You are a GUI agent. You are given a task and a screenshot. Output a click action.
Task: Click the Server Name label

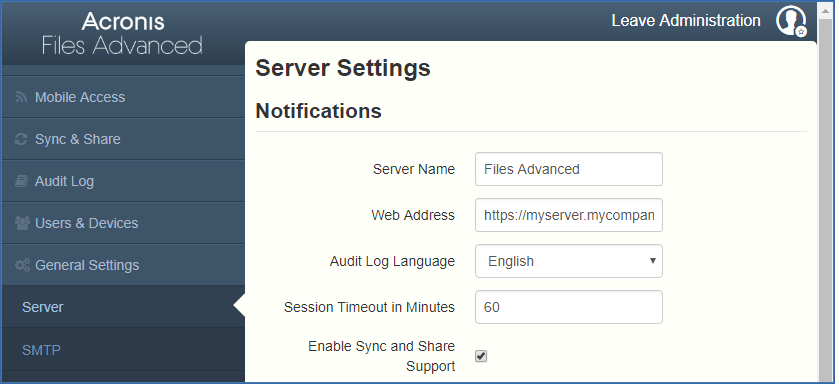point(414,169)
